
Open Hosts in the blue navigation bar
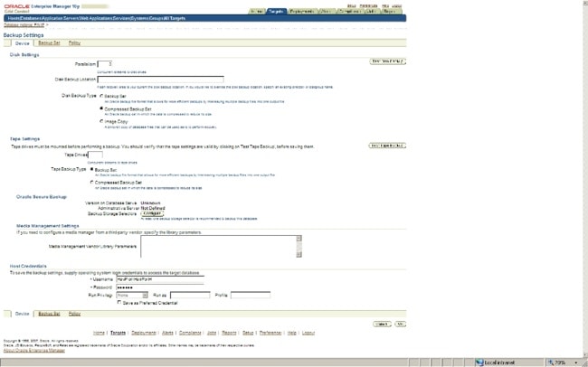click(14, 18)
